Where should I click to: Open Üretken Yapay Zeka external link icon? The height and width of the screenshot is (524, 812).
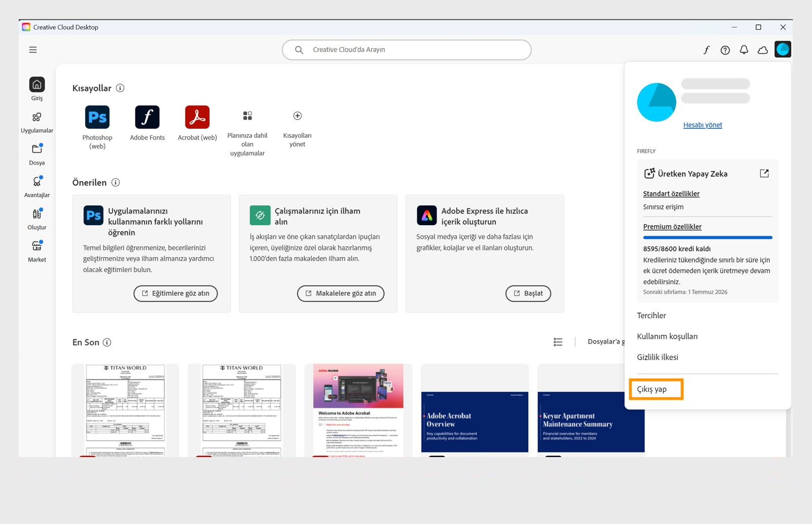click(764, 173)
